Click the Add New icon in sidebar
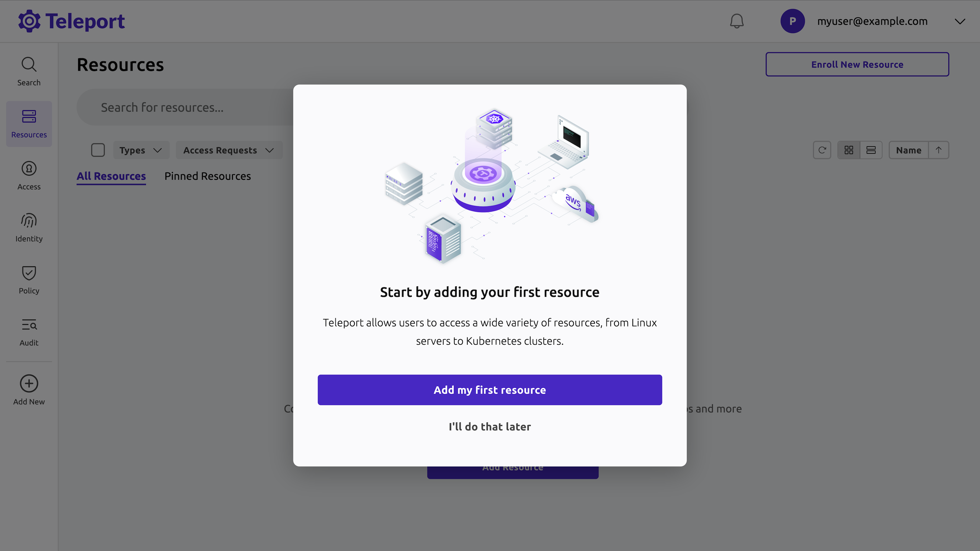 click(29, 390)
